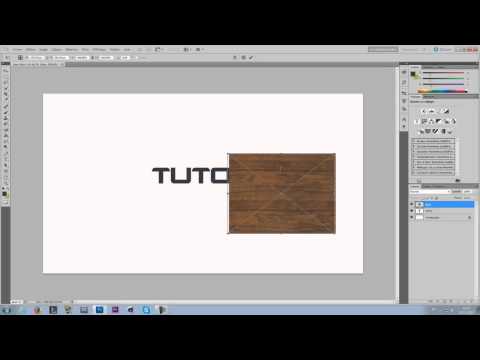Click the green channel slider in Color panel
This screenshot has width=480, height=360.
tap(443, 78)
